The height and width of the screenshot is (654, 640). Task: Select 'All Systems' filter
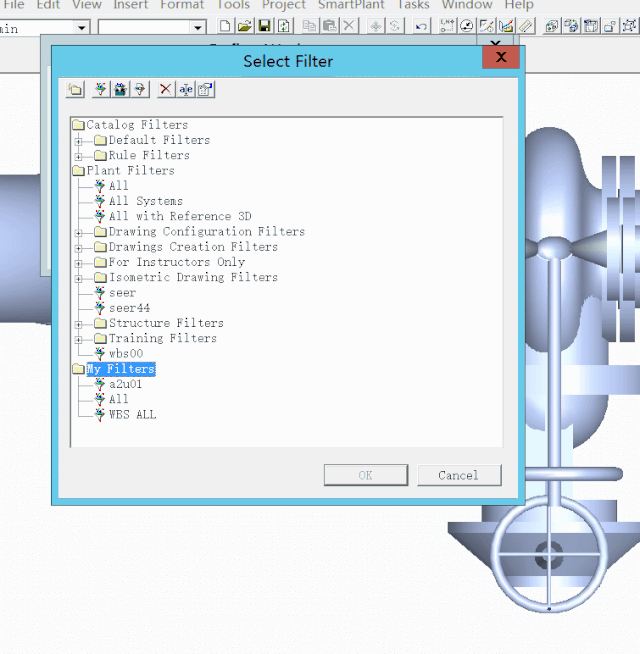[x=146, y=201]
